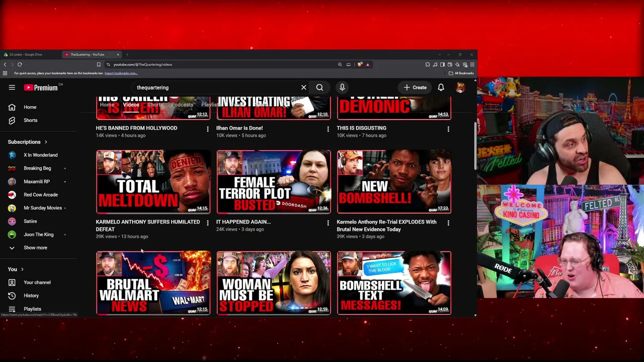Open the Breaking Beg subscription
The height and width of the screenshot is (362, 644).
click(38, 168)
